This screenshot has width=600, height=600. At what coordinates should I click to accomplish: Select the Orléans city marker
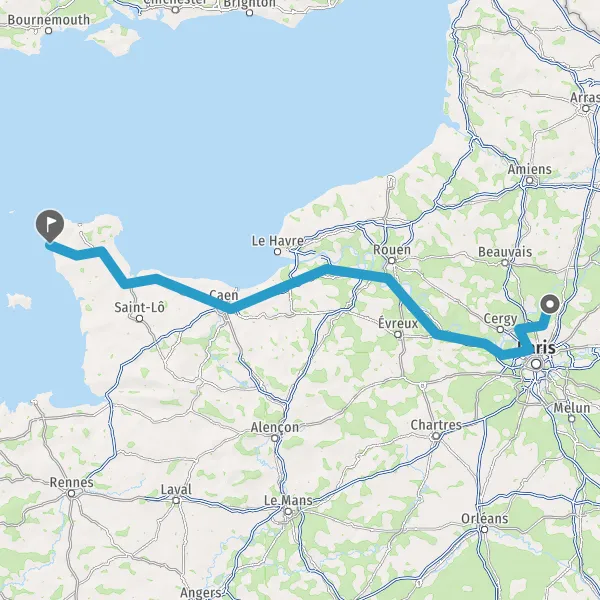tap(484, 530)
